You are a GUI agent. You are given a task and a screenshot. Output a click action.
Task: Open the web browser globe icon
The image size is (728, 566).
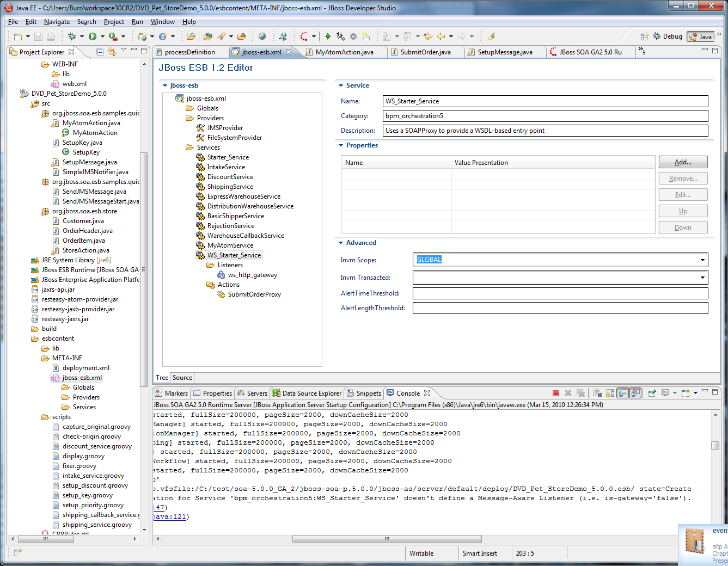point(262,36)
